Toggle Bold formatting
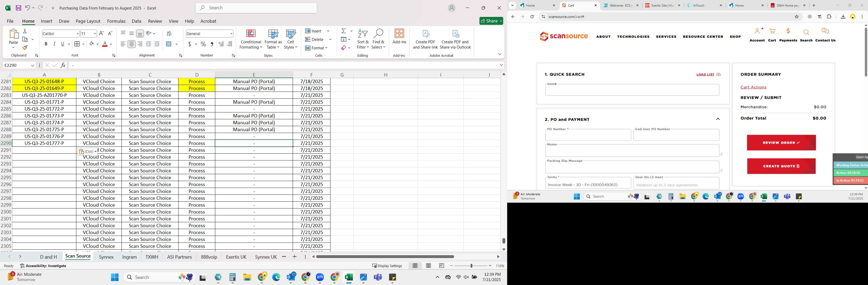The width and height of the screenshot is (868, 285). 46,44
